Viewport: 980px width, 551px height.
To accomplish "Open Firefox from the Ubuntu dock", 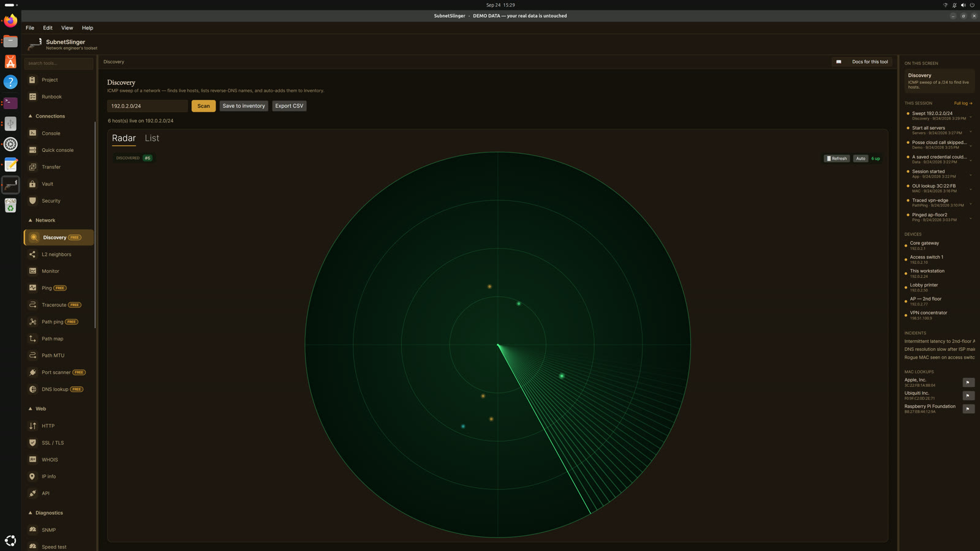I will point(10,21).
